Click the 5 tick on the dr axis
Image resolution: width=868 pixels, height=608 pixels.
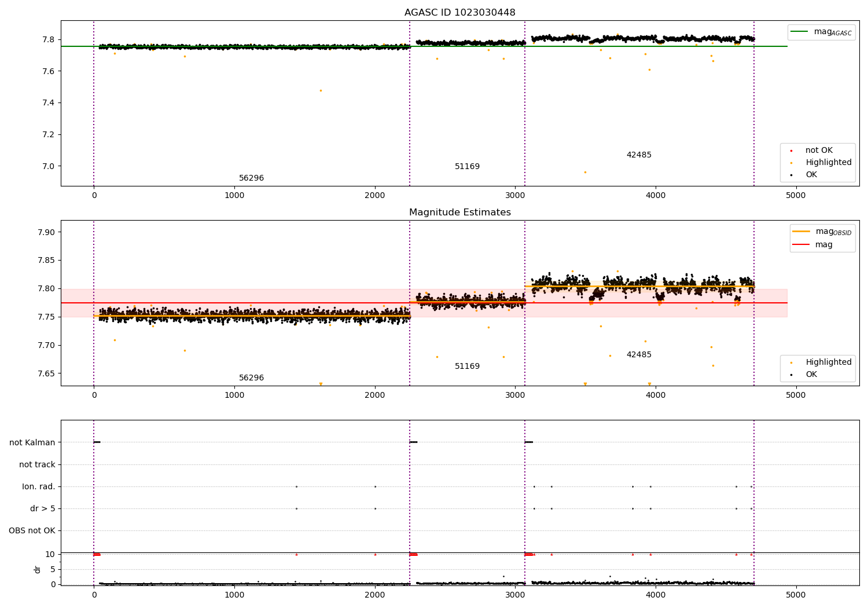point(53,570)
